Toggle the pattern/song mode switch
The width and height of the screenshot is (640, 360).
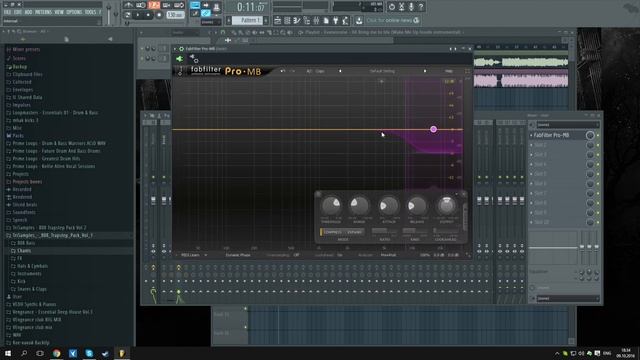coord(127,15)
